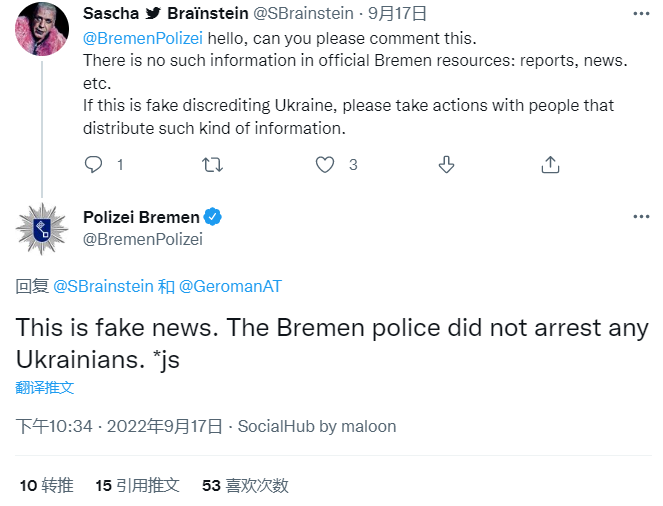Open the more options menu on Sascha's tweet

click(640, 14)
